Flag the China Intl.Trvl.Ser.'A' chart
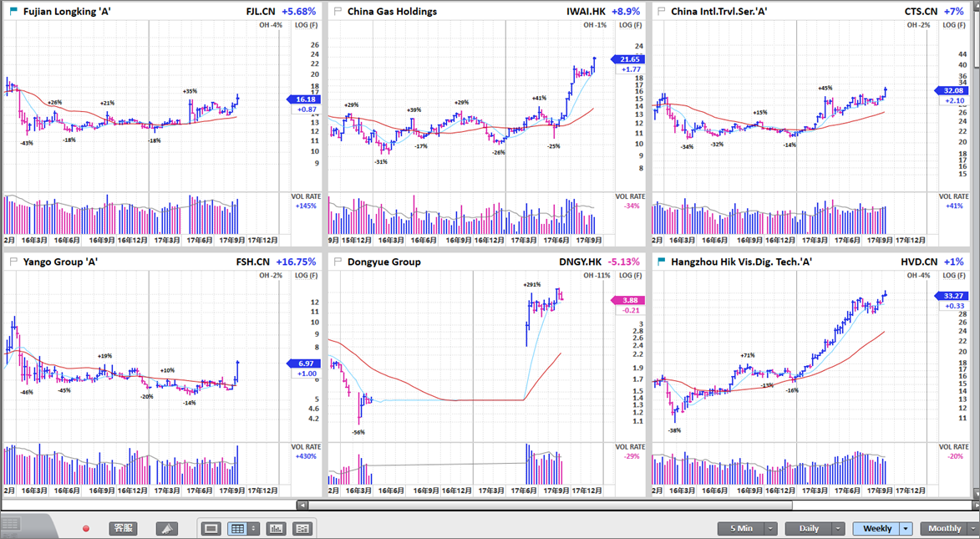Screen dimensions: 980x539 662,11
